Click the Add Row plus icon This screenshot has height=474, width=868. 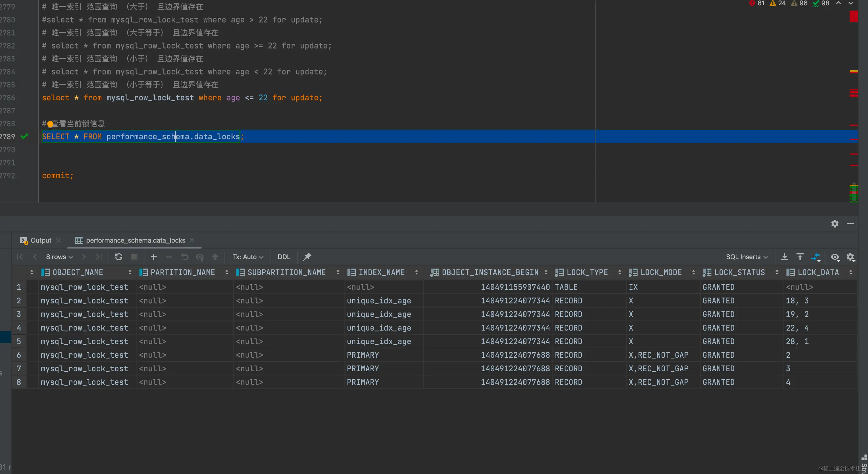[153, 257]
